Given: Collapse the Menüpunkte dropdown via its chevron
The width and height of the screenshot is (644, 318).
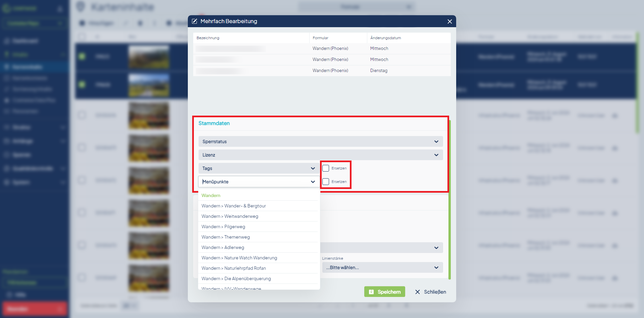Looking at the screenshot, I should (313, 182).
